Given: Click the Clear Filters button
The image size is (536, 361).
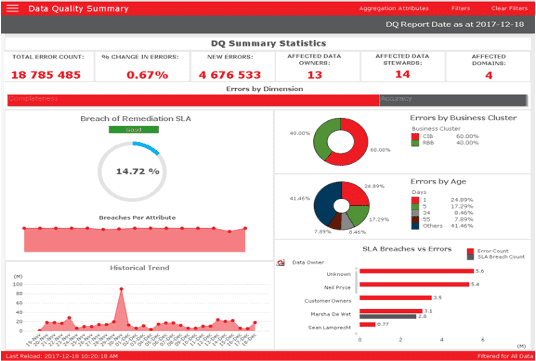Looking at the screenshot, I should (509, 8).
